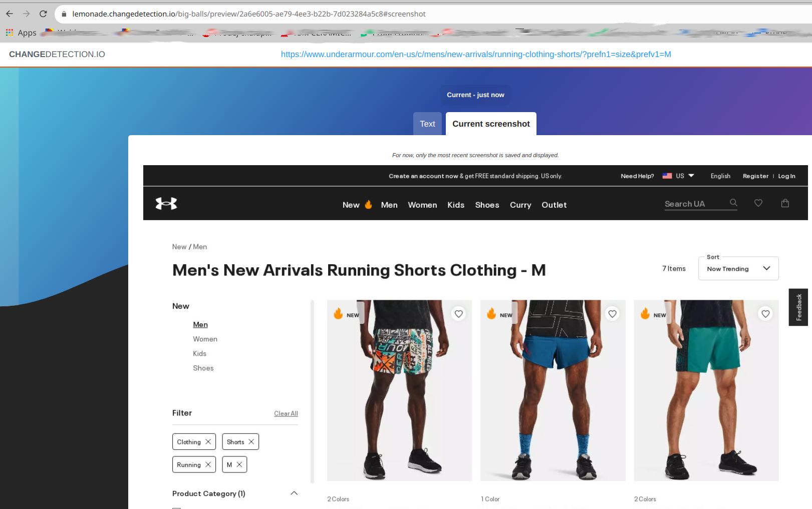Viewport: 812px width, 509px height.
Task: Open the Sort Now Trending dropdown
Action: pyautogui.click(x=738, y=269)
